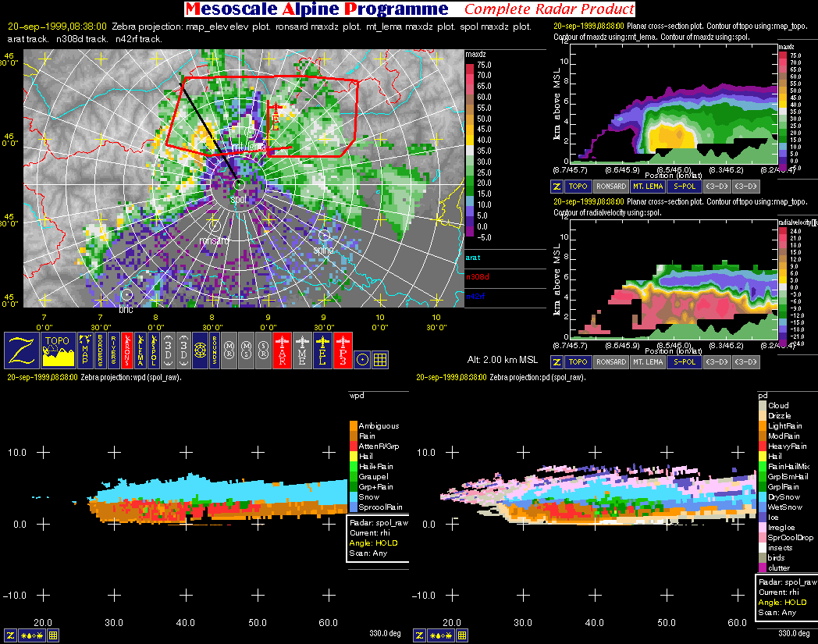Toggle the MAP overlay icon
The width and height of the screenshot is (818, 644).
click(84, 350)
